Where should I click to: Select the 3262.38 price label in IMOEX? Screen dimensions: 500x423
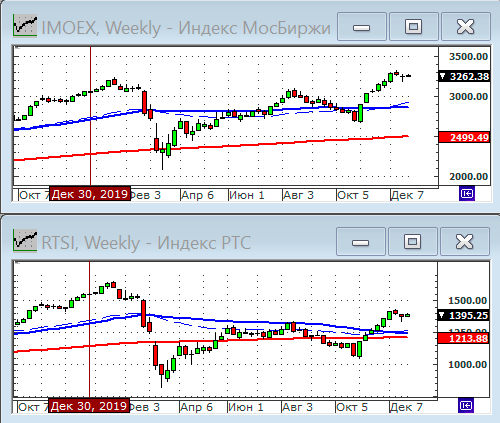coord(464,77)
